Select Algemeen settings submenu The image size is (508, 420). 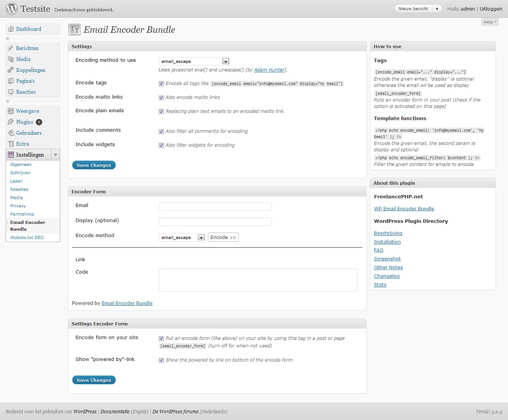[x=21, y=164]
